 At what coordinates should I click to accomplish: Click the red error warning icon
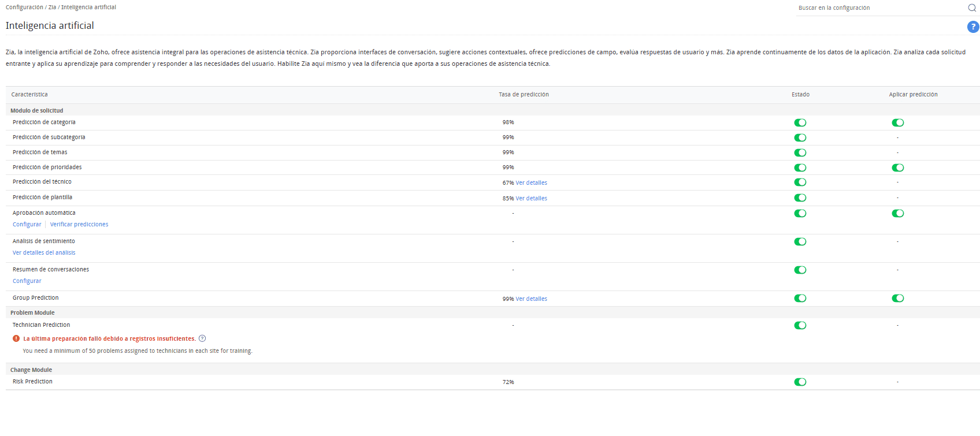click(x=16, y=339)
